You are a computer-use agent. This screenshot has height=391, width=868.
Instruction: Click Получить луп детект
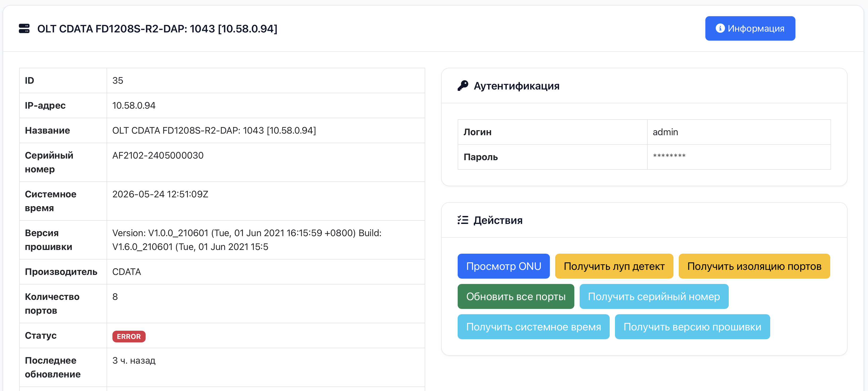614,266
